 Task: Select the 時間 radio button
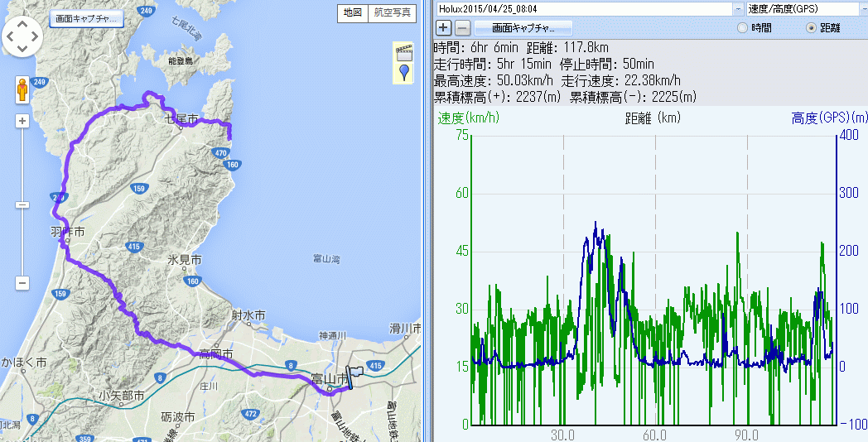[x=742, y=28]
